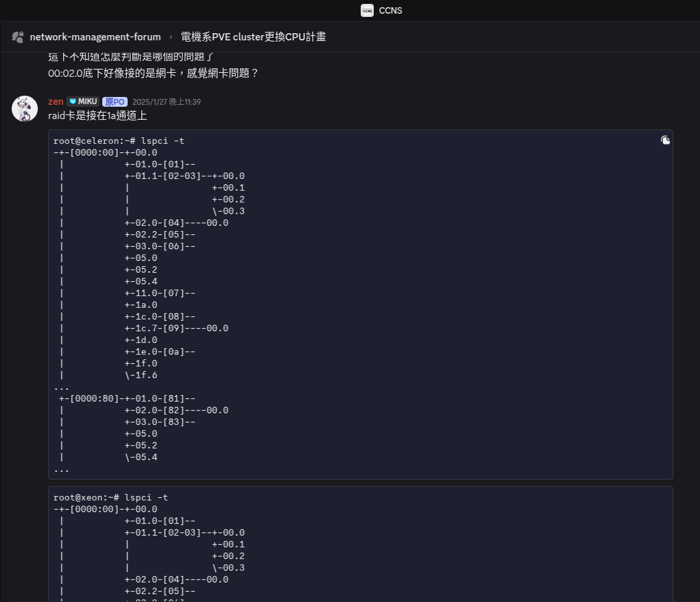The image size is (700, 602).
Task: Click the forum channel icon in header
Action: pos(18,37)
